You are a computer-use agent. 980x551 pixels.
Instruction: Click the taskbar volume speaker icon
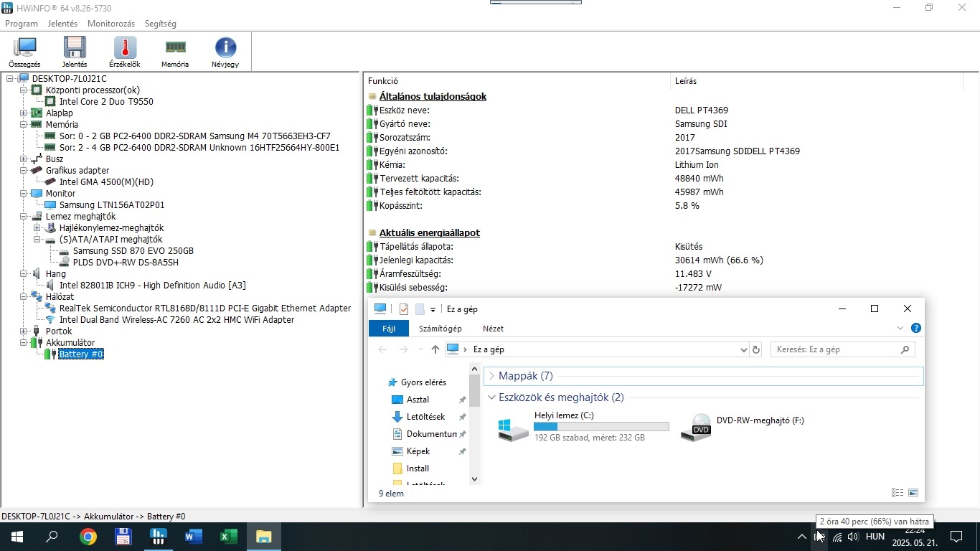[x=852, y=537]
